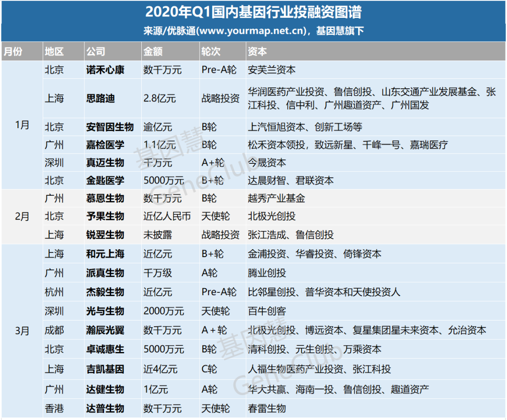Image resolution: width=507 pixels, height=420 pixels.
Task: Select the 2月 month cell
Action: tap(22, 216)
